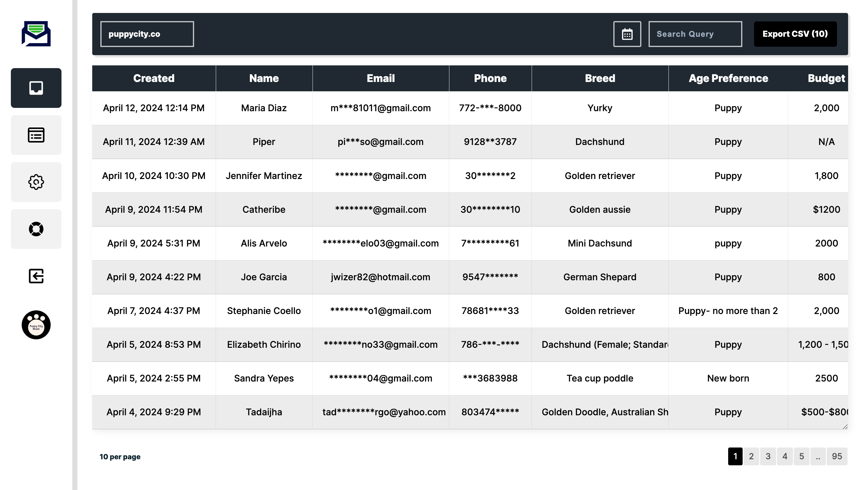Click the logout arrow icon
Viewport: 868px width, 490px height.
pyautogui.click(x=36, y=276)
